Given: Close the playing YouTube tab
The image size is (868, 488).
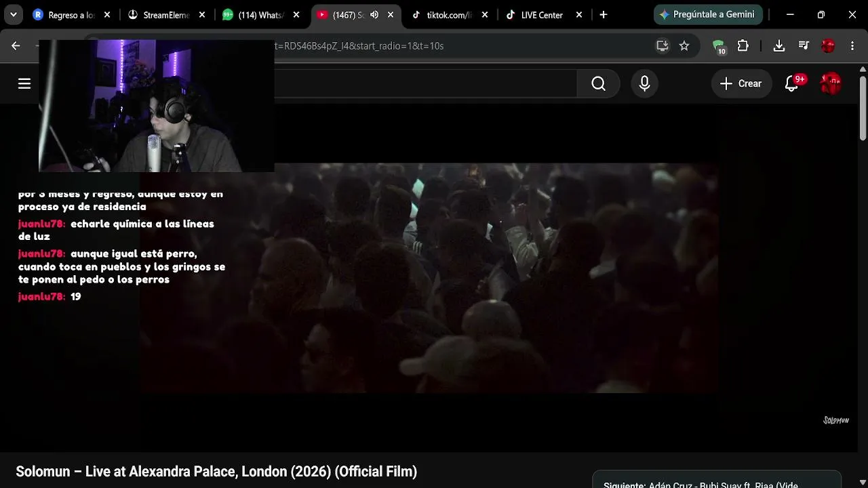Looking at the screenshot, I should [x=391, y=15].
